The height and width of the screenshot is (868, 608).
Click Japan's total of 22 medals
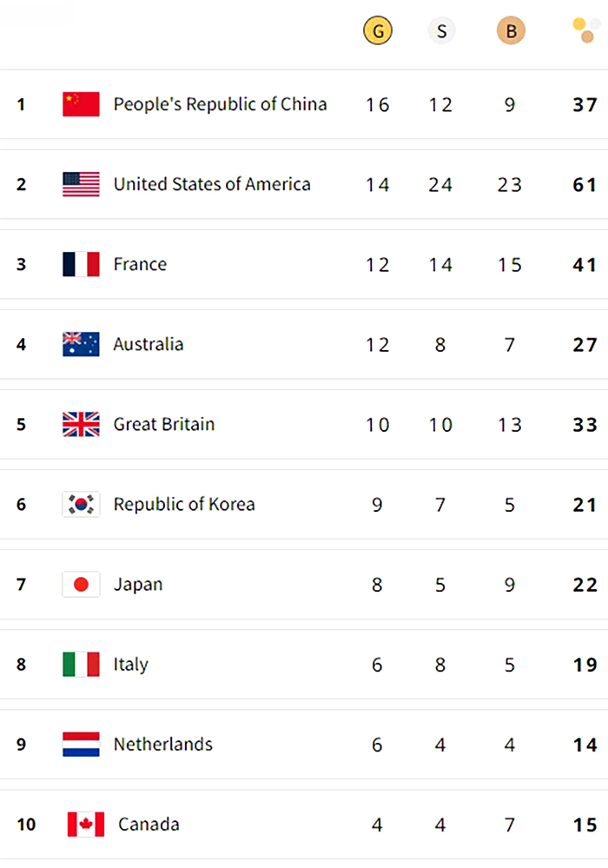[585, 585]
